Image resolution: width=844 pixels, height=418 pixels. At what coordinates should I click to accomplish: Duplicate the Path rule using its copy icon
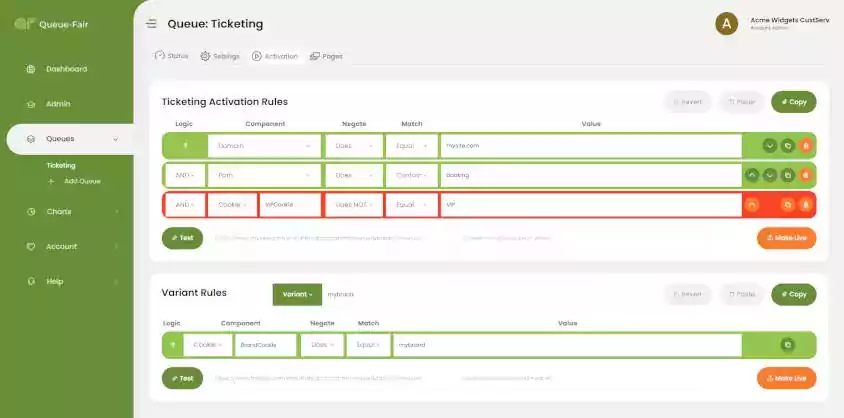pyautogui.click(x=787, y=175)
